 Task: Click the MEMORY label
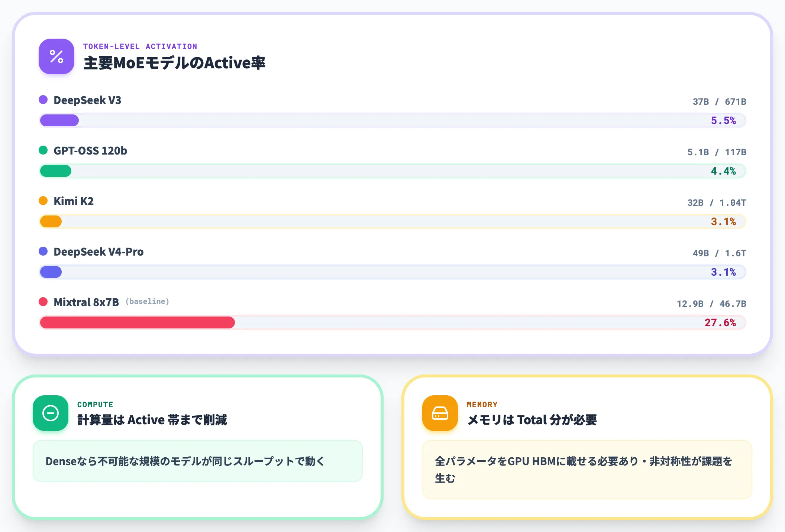tap(482, 405)
